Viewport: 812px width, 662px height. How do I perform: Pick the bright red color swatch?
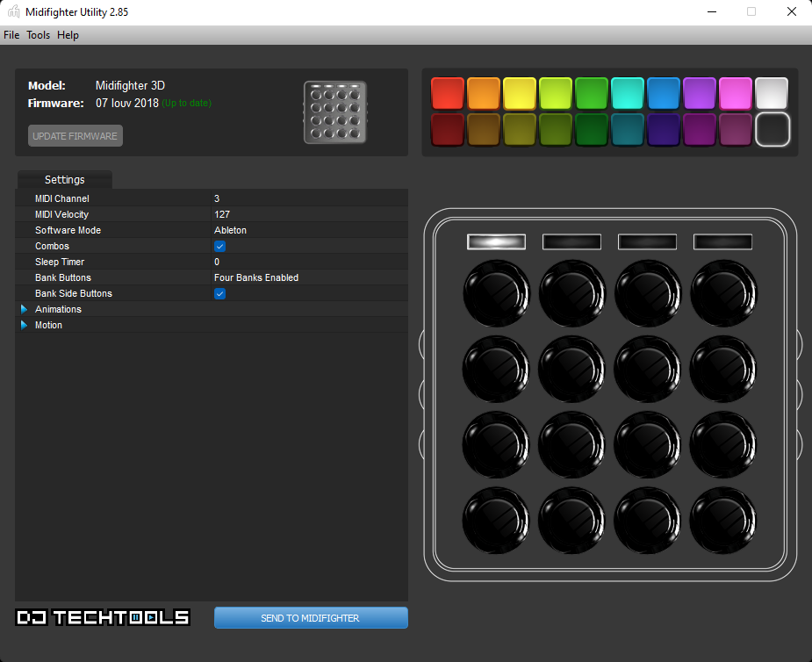point(448,93)
